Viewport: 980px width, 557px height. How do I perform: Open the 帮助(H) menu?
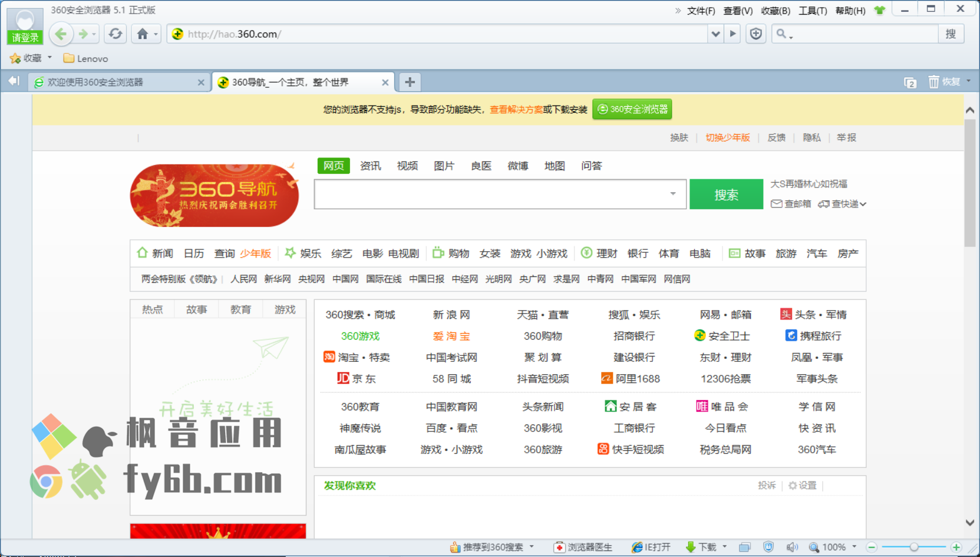pyautogui.click(x=850, y=11)
